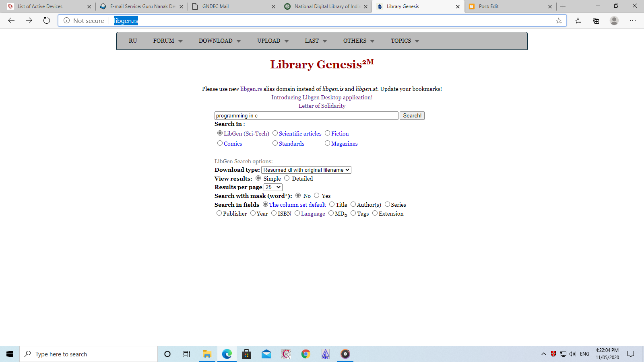
Task: Select Fiction search radio button
Action: (327, 133)
